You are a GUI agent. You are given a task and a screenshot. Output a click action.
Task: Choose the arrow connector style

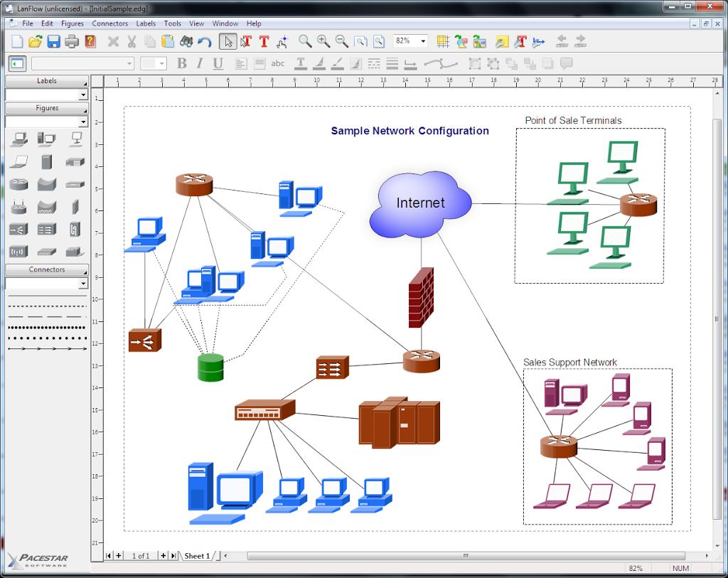coord(48,348)
